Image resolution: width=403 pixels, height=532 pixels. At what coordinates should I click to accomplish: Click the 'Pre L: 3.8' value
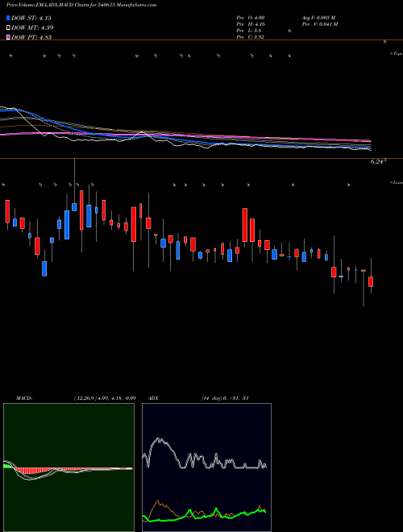click(249, 30)
